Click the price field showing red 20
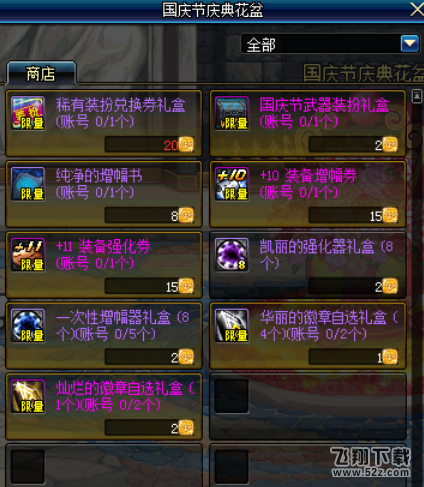This screenshot has height=487, width=424. (x=149, y=145)
